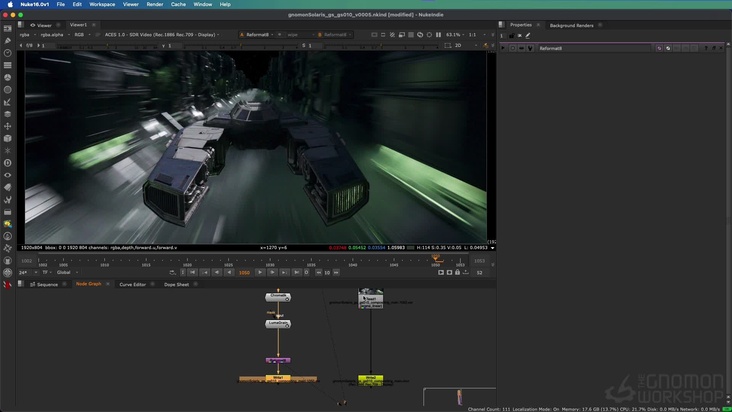Open the Time nodes clock icon
The height and width of the screenshot is (412, 732).
point(7,53)
